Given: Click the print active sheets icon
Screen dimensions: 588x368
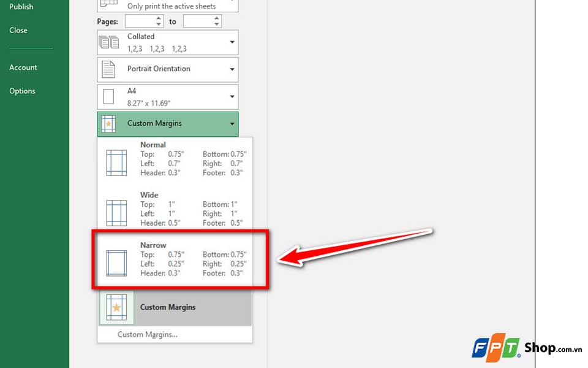Looking at the screenshot, I should [x=110, y=3].
